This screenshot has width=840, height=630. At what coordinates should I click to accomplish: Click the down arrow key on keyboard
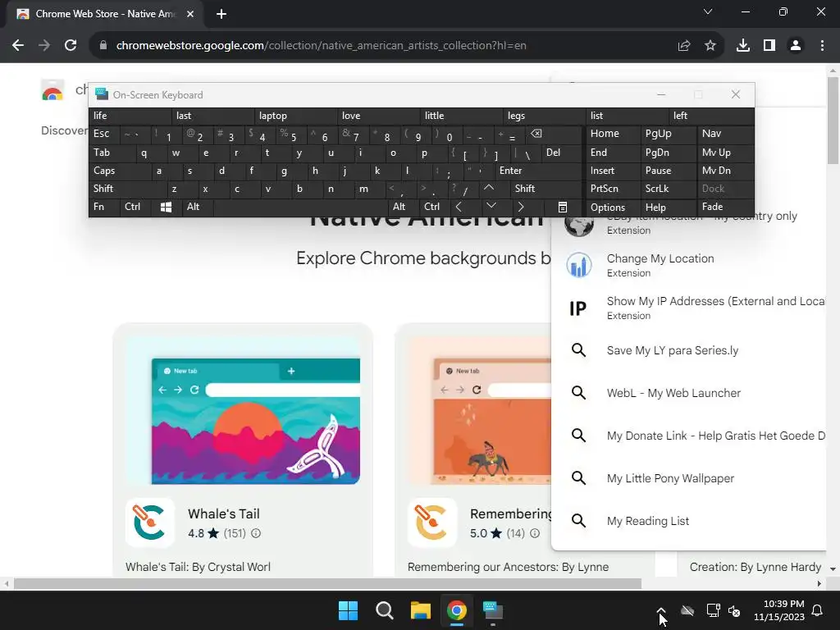pyautogui.click(x=491, y=207)
